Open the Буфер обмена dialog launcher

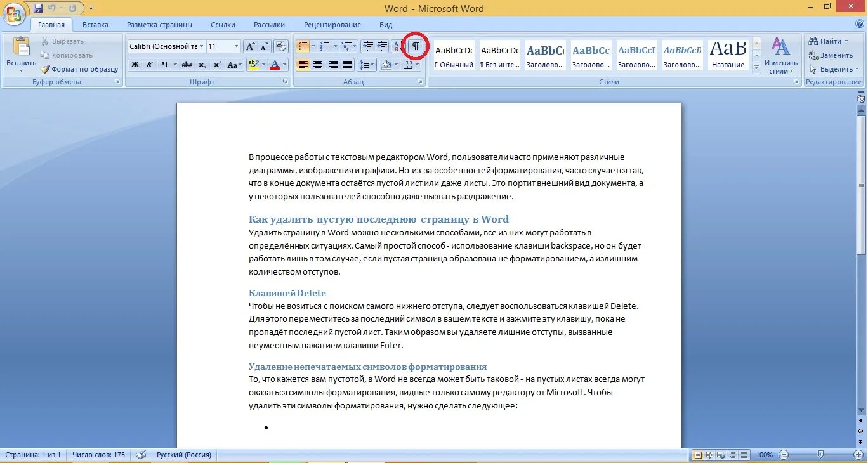117,82
